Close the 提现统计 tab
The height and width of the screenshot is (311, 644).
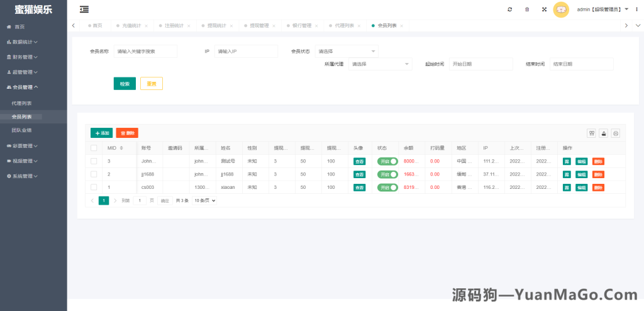point(231,26)
